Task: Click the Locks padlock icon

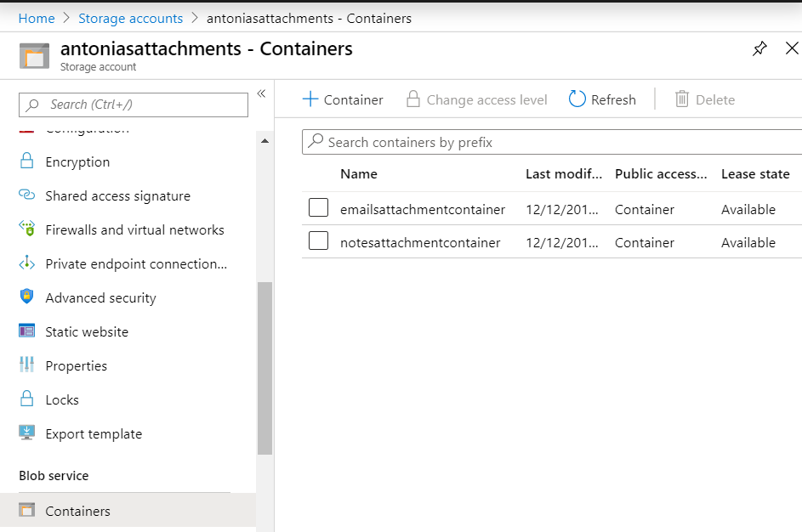Action: point(26,399)
